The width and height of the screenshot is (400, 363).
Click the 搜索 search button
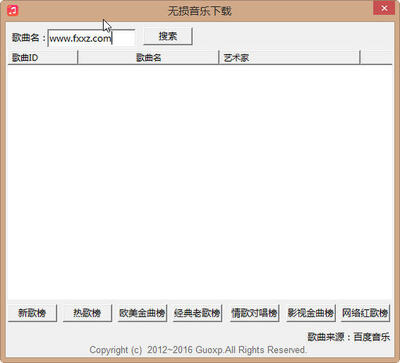[x=168, y=36]
